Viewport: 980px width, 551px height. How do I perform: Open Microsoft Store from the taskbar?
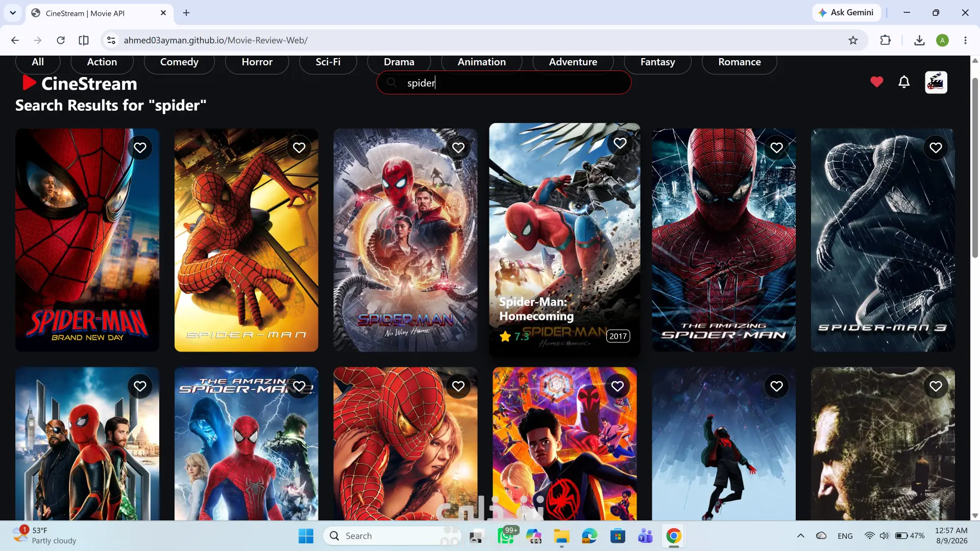tap(618, 536)
